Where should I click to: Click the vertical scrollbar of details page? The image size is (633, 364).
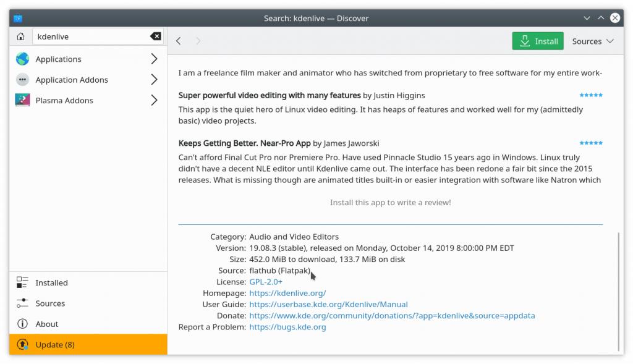[618, 290]
